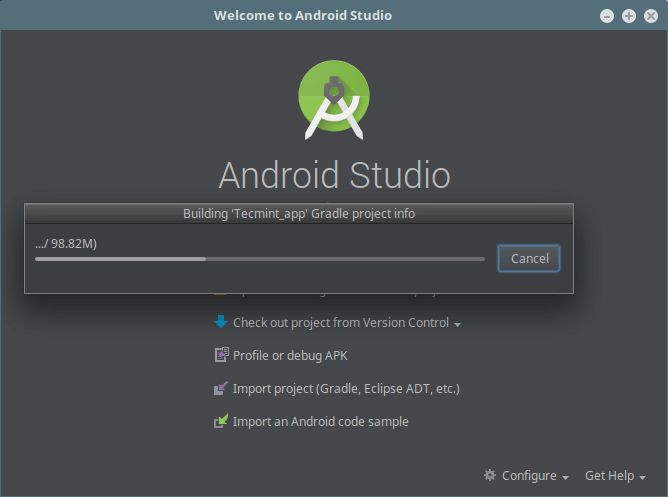Image resolution: width=668 pixels, height=497 pixels.
Task: Click the Configure gear icon
Action: [490, 475]
